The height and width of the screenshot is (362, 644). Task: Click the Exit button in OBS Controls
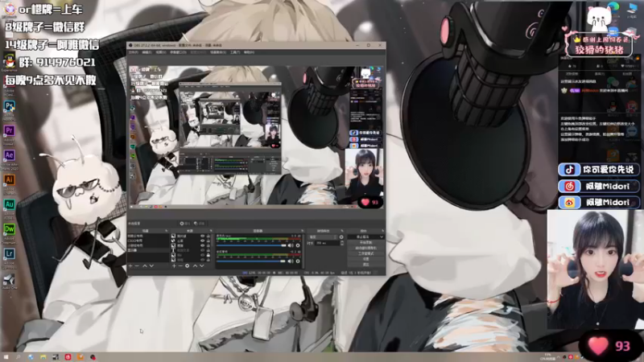pyautogui.click(x=365, y=265)
